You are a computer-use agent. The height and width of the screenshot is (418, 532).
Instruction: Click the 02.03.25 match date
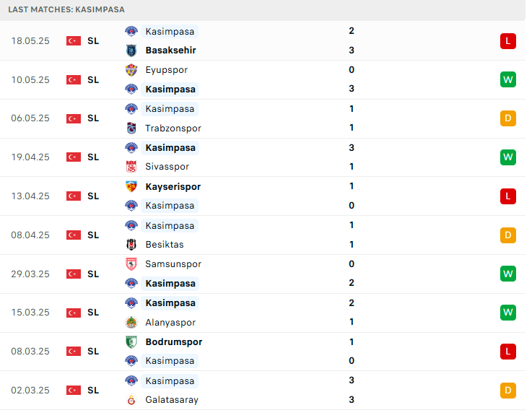[x=30, y=391]
